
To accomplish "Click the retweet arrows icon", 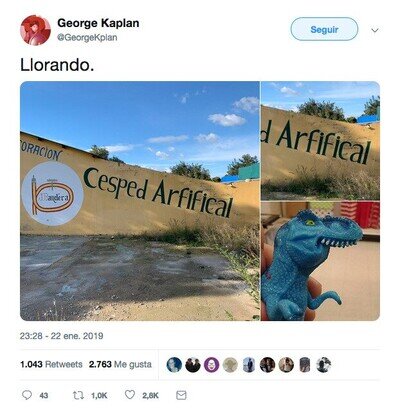I will coord(78,395).
